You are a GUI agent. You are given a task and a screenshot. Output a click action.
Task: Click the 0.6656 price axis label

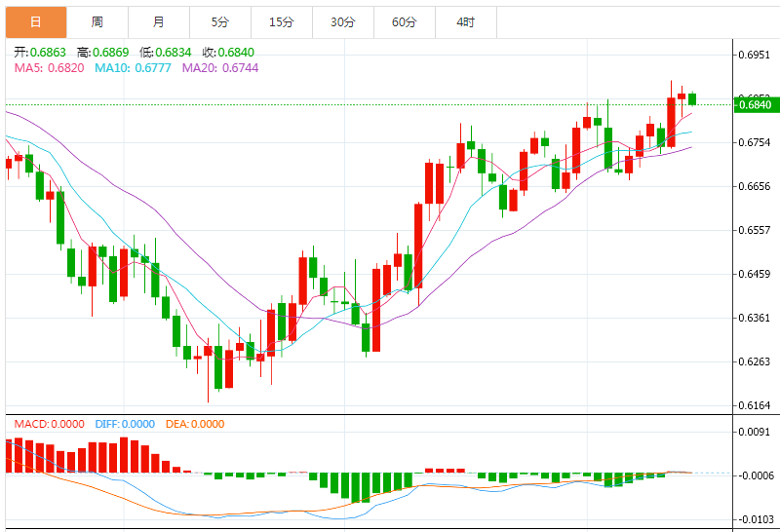(754, 186)
